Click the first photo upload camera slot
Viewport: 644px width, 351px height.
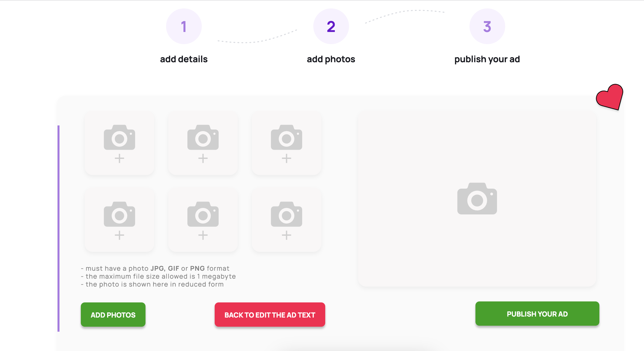(x=119, y=143)
